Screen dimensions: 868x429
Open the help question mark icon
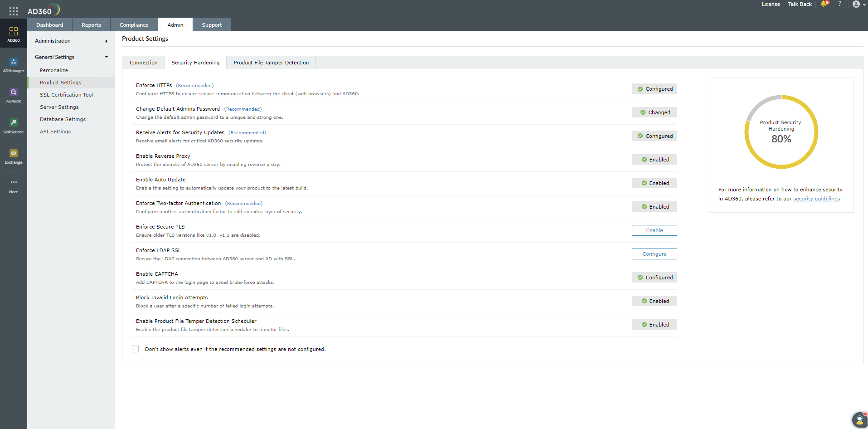[839, 4]
